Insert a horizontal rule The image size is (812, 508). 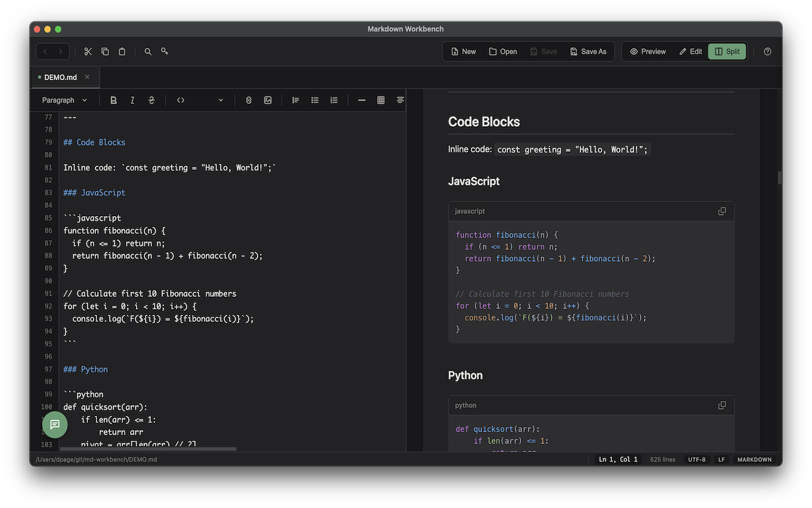361,100
